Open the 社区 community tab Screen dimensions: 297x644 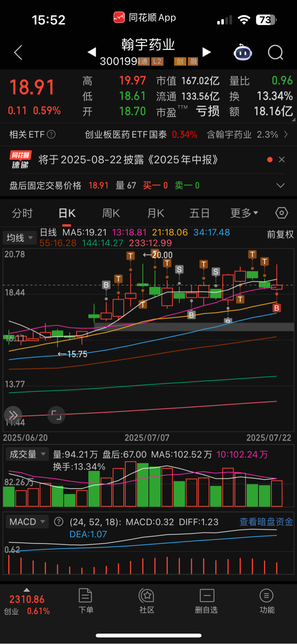click(x=147, y=601)
